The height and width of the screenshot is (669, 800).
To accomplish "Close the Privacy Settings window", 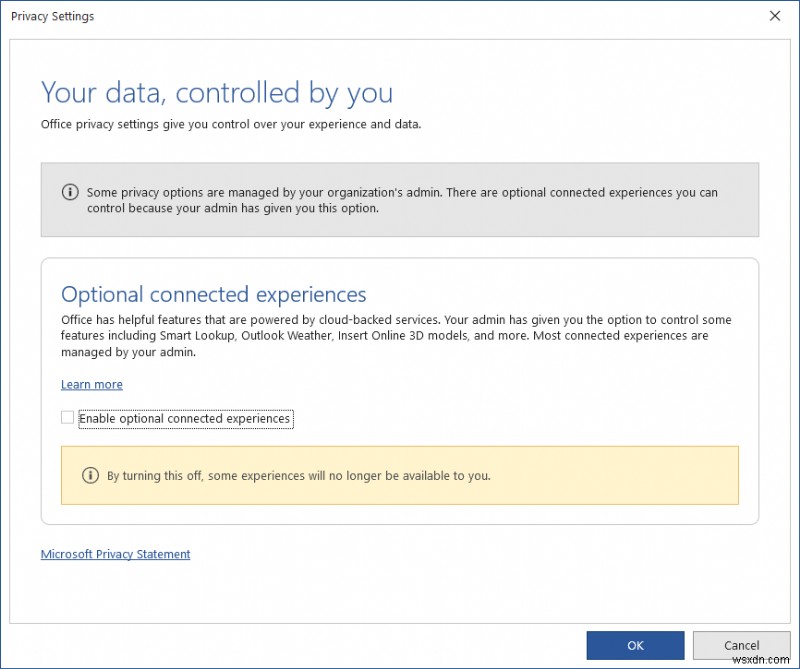I will click(x=777, y=16).
